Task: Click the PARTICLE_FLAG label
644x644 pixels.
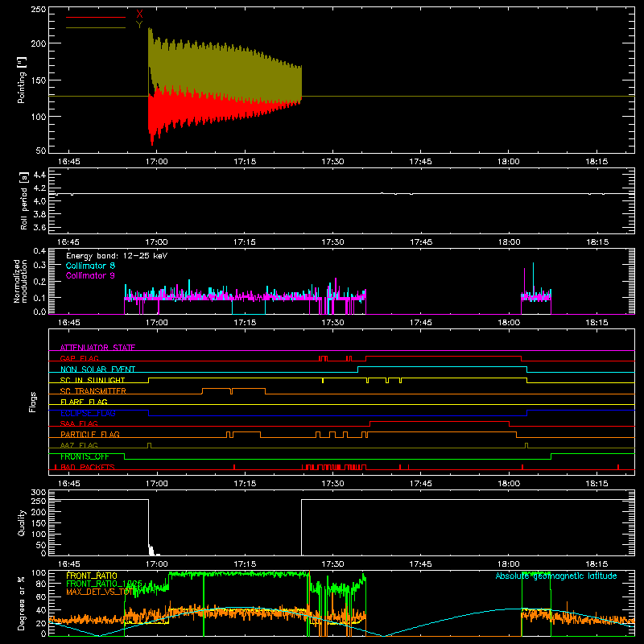Action: 90,434
